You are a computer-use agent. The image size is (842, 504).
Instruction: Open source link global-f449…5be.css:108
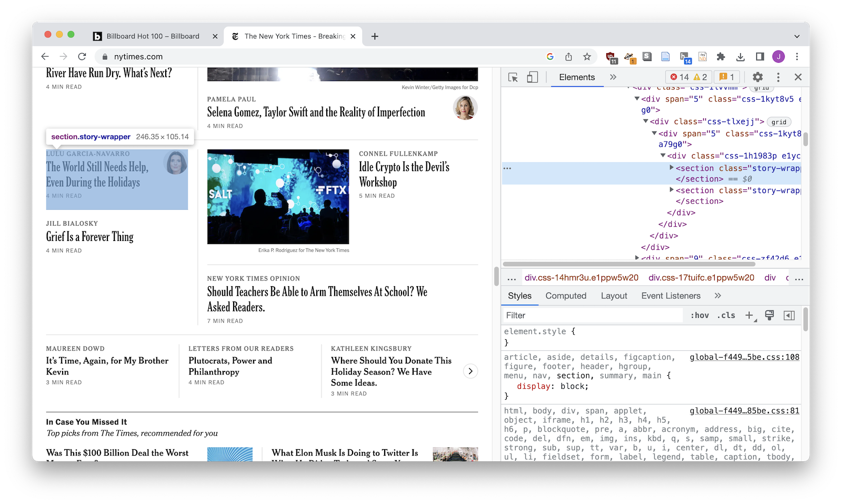745,357
